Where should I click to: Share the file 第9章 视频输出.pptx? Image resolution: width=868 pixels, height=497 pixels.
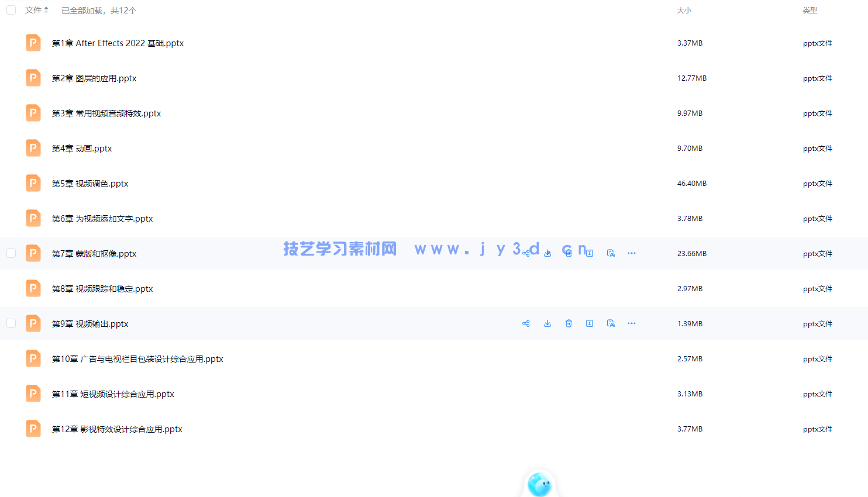point(526,323)
